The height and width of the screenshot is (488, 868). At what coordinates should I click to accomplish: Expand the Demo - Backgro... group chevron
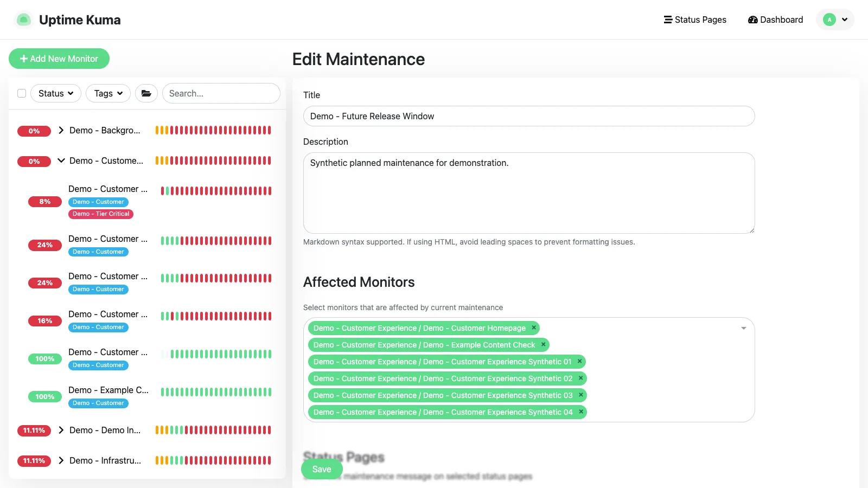pyautogui.click(x=61, y=130)
